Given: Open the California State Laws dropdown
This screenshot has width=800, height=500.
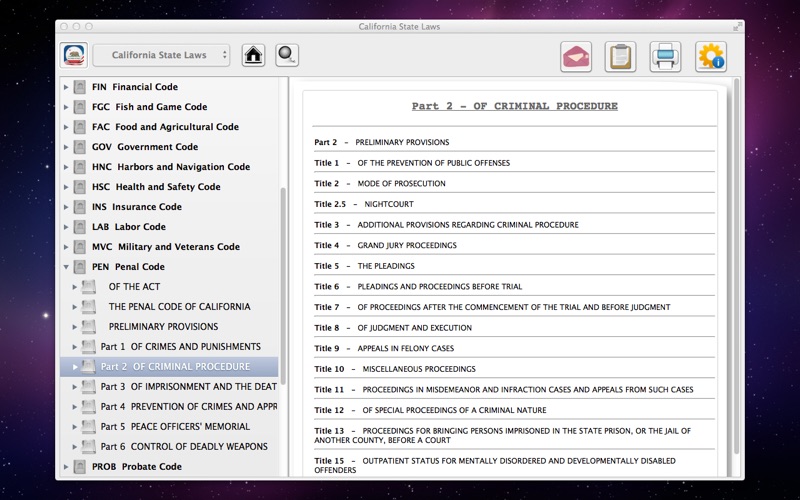Looking at the screenshot, I should click(x=162, y=55).
